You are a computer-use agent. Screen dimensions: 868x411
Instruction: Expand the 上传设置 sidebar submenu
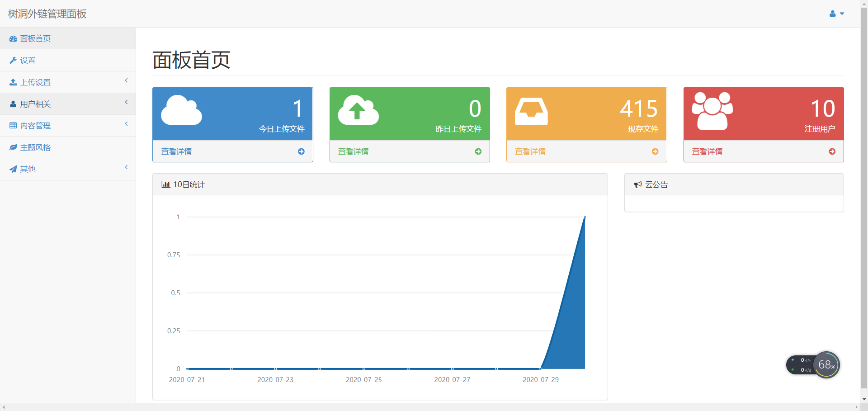point(68,82)
